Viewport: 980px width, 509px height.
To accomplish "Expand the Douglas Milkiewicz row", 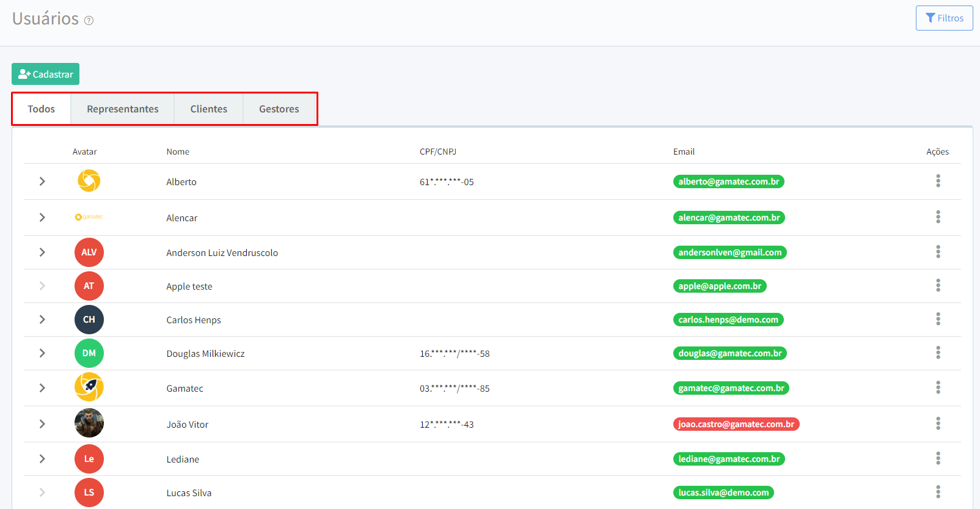I will (x=42, y=353).
